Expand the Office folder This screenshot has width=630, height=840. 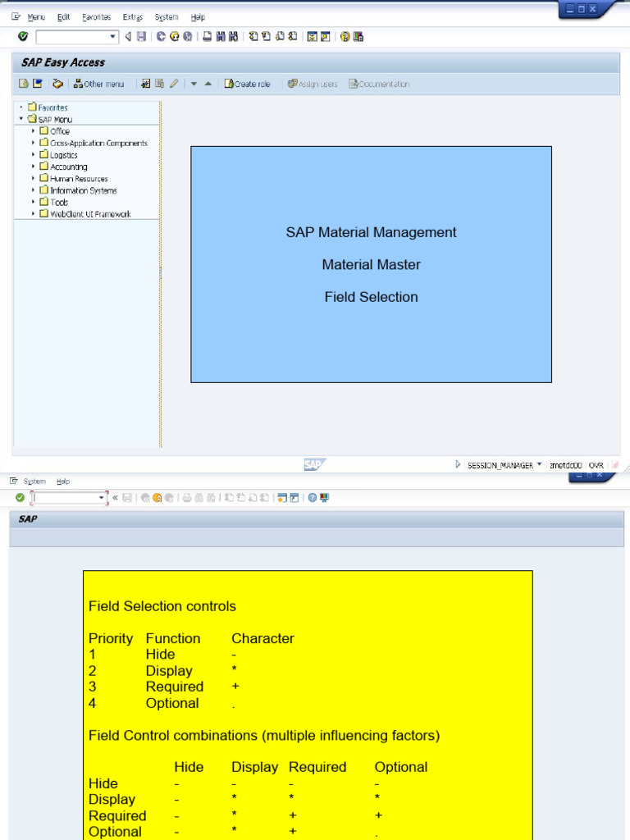(x=33, y=130)
